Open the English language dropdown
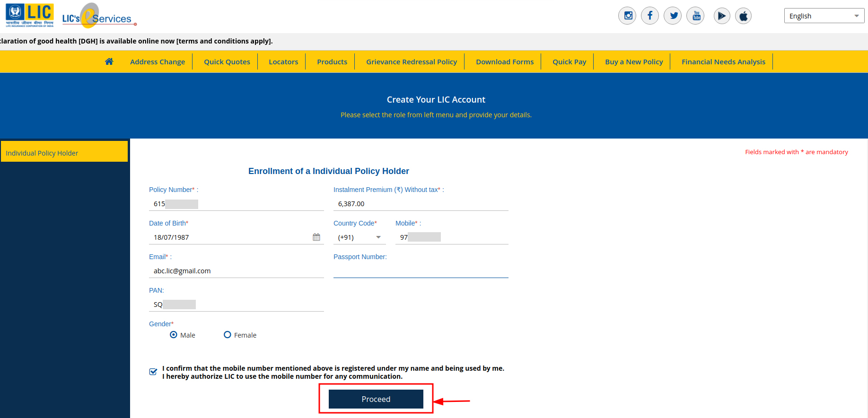The width and height of the screenshot is (868, 418). coord(824,16)
